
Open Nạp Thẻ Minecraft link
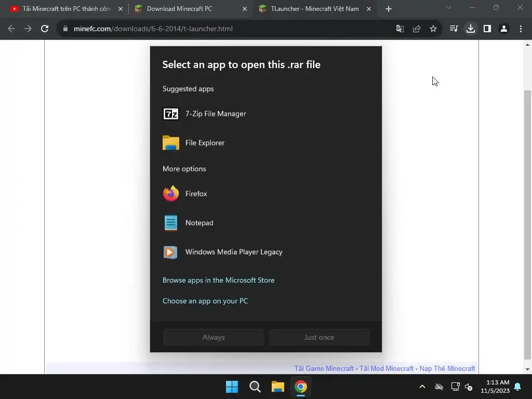[x=447, y=368]
